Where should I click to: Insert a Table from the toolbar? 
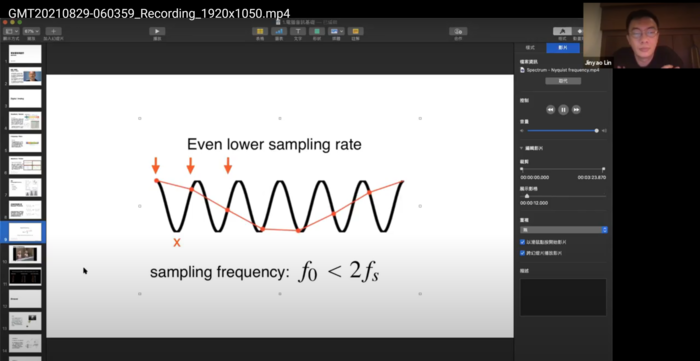260,31
